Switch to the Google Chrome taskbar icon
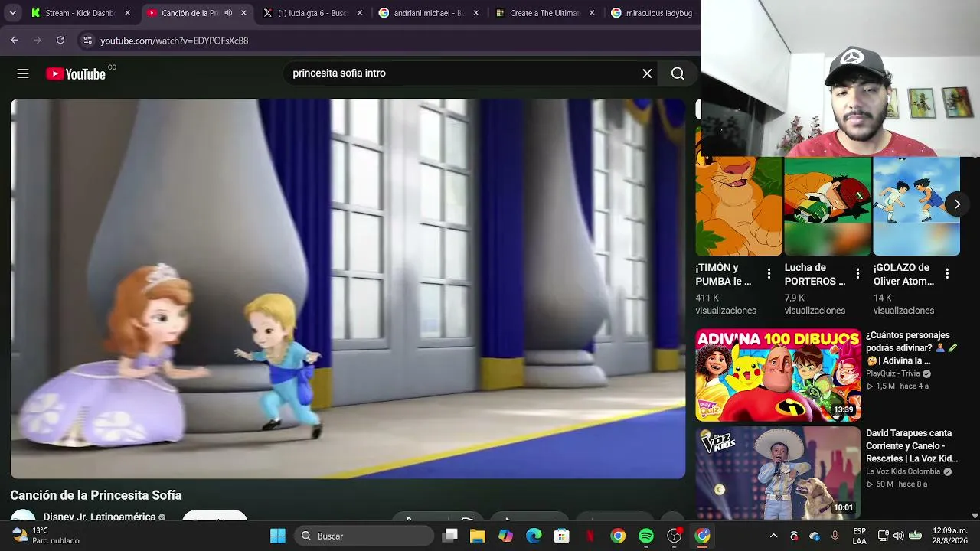980x551 pixels. 618,536
